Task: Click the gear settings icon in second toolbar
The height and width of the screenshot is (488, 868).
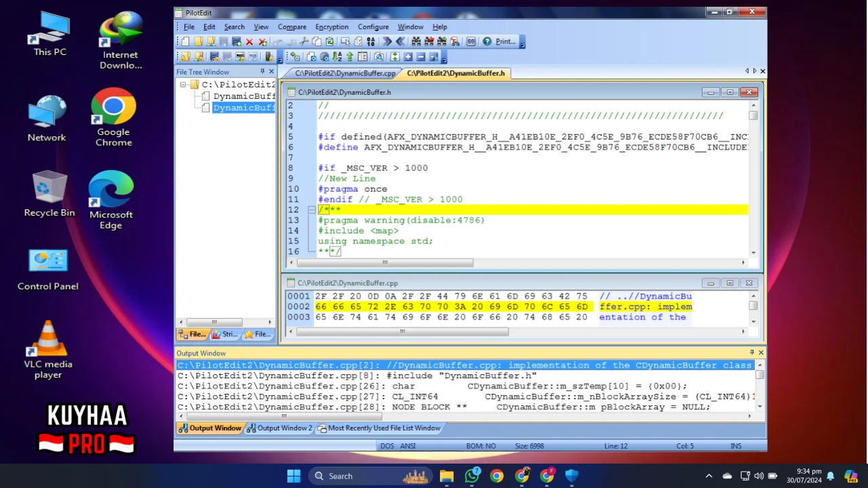Action: click(324, 57)
